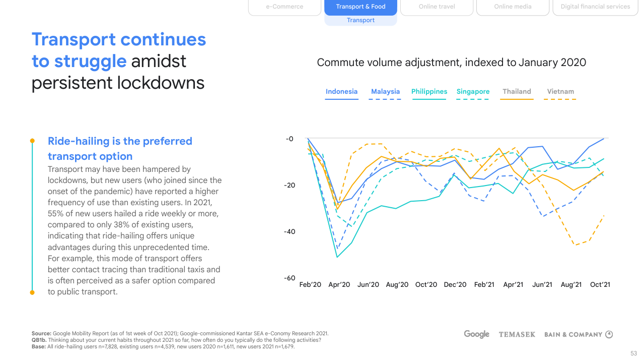644x363 pixels.
Task: Click the Ride-hailing is the preferred transport option heading
Action: tap(120, 148)
